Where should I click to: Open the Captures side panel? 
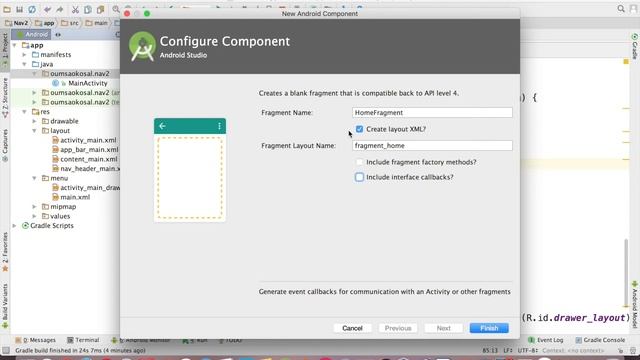pos(5,145)
